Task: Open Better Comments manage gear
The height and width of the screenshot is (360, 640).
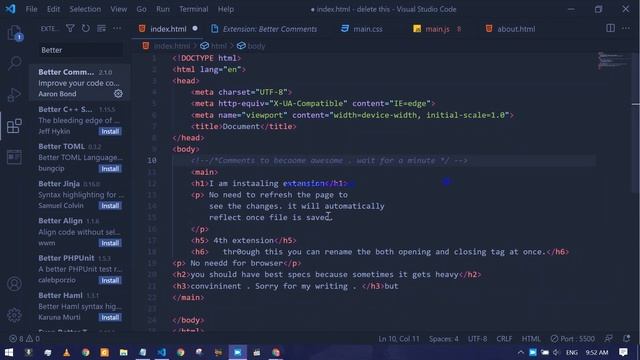Action: [118, 94]
